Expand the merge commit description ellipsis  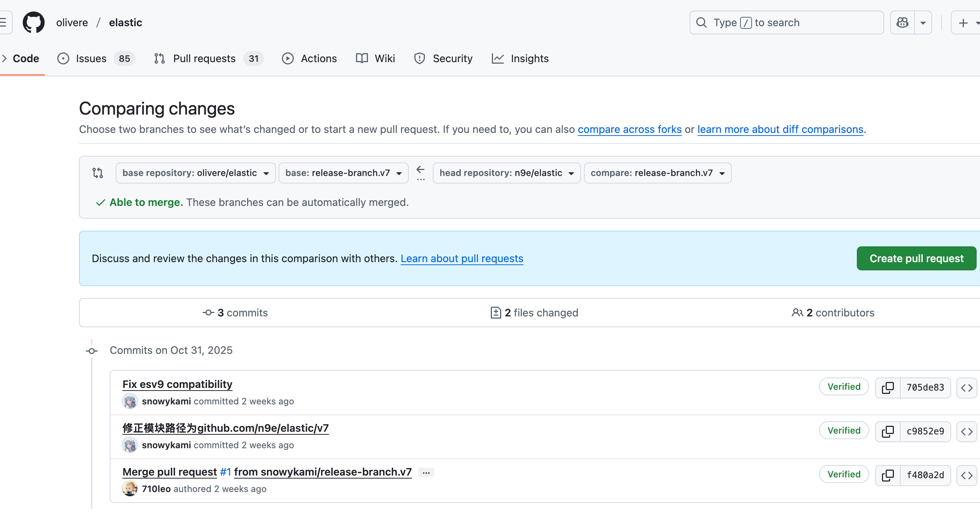pyautogui.click(x=426, y=472)
